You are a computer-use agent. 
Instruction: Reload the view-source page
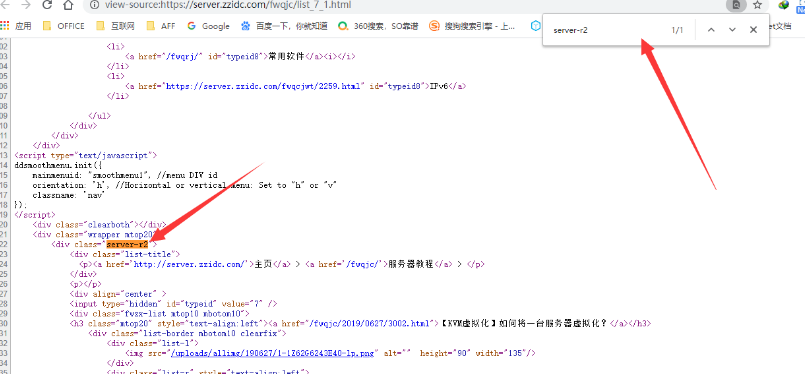pyautogui.click(x=47, y=5)
